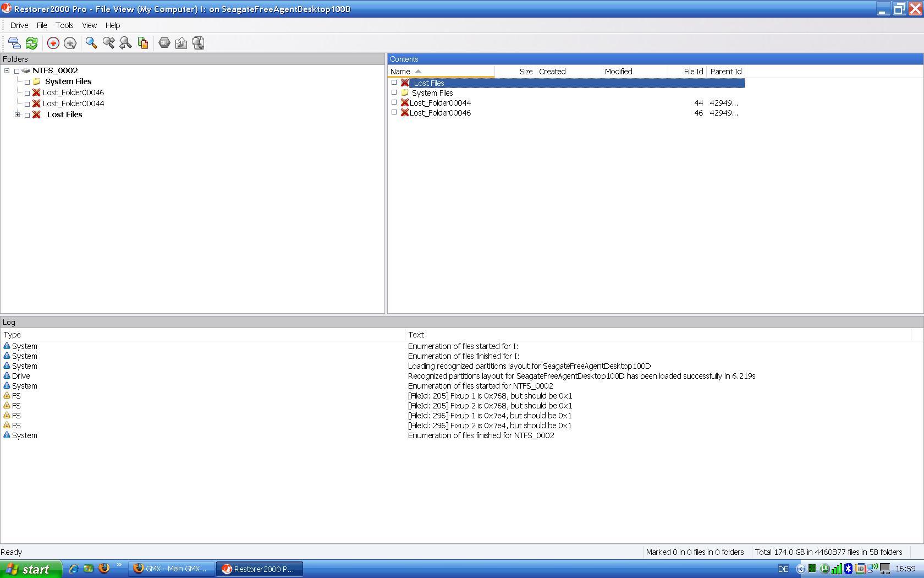Sort Contents by Created column header
924x578 pixels.
click(x=569, y=72)
